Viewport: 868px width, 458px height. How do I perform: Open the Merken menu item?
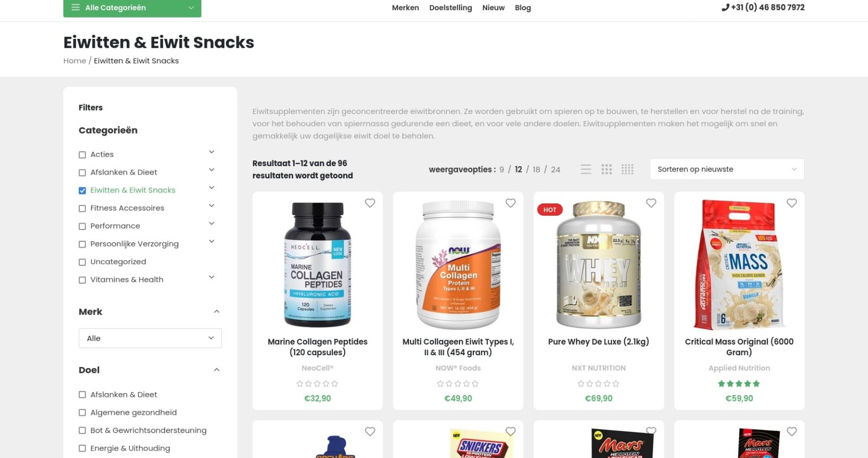(x=405, y=7)
